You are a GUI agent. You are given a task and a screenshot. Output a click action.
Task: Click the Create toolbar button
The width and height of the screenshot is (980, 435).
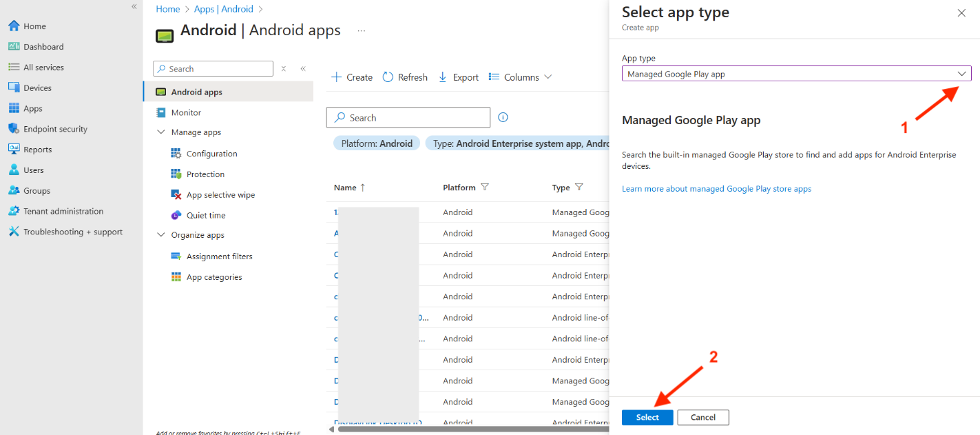(x=352, y=77)
